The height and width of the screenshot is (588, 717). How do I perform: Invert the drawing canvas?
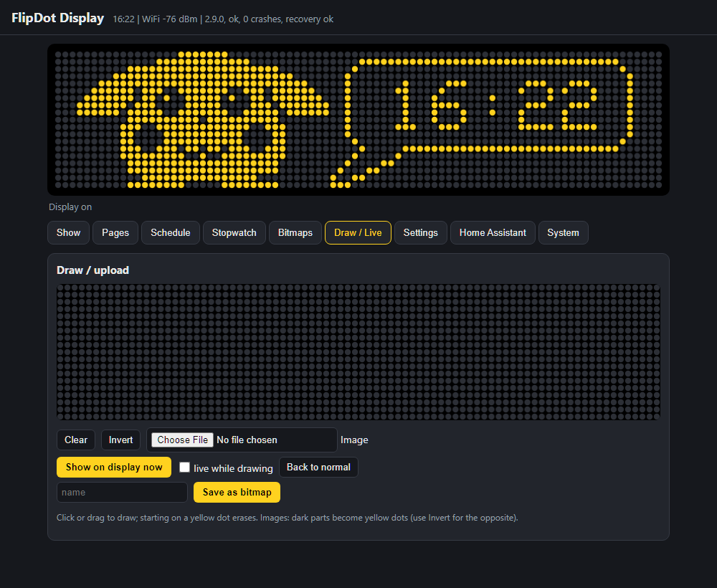point(120,440)
